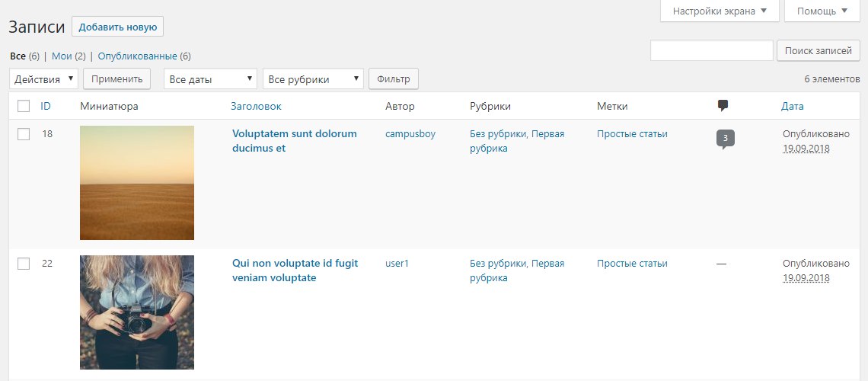Screen dimensions: 868x381
Task: Focus the posts search input field
Action: pyautogui.click(x=711, y=51)
